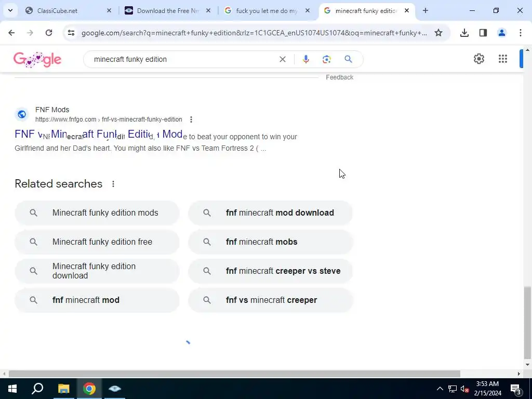Submit search with the magnifier icon
Viewport: 532px width, 399px height.
pyautogui.click(x=348, y=59)
